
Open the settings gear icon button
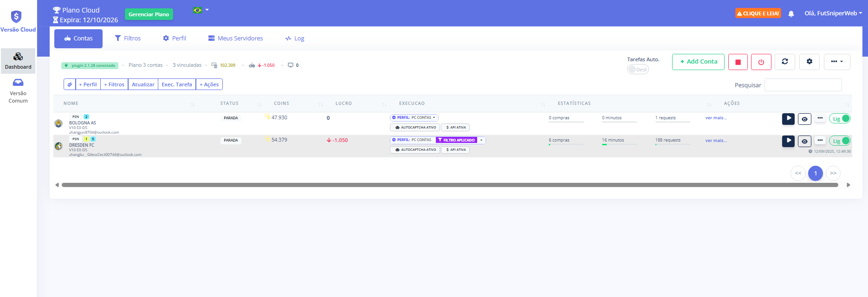click(809, 62)
